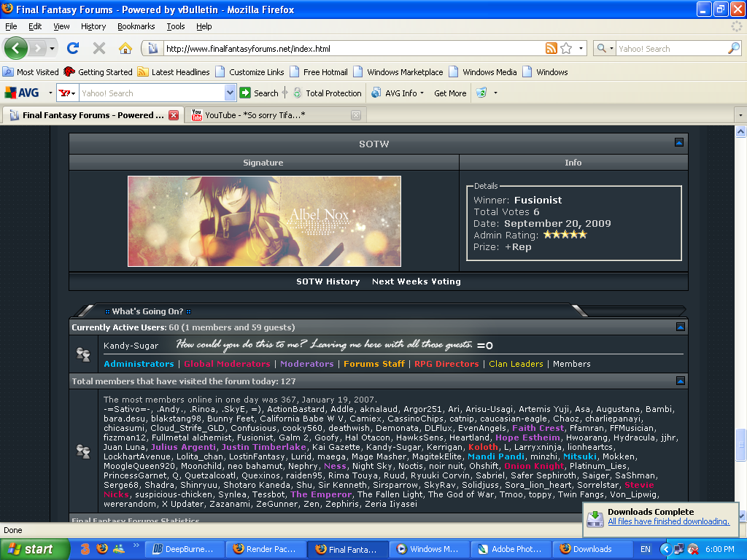Bookmark page with the star icon
This screenshot has width=747, height=560.
point(566,49)
